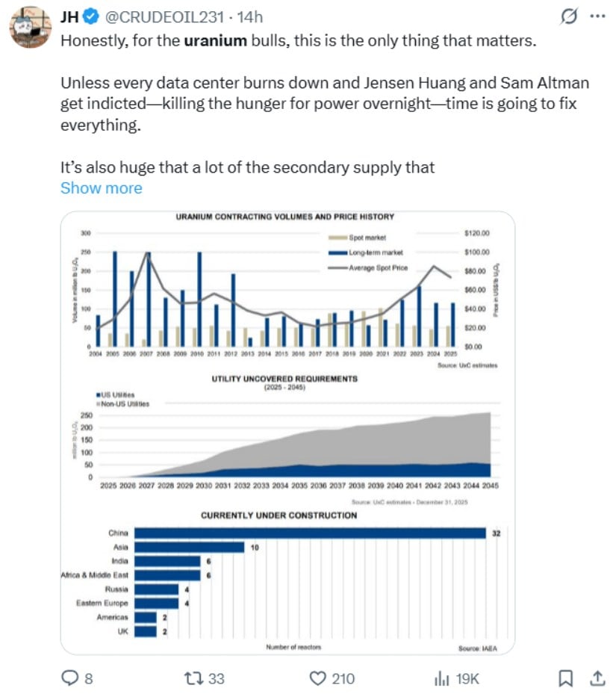Click the repost icon
The height and width of the screenshot is (697, 616).
(194, 678)
